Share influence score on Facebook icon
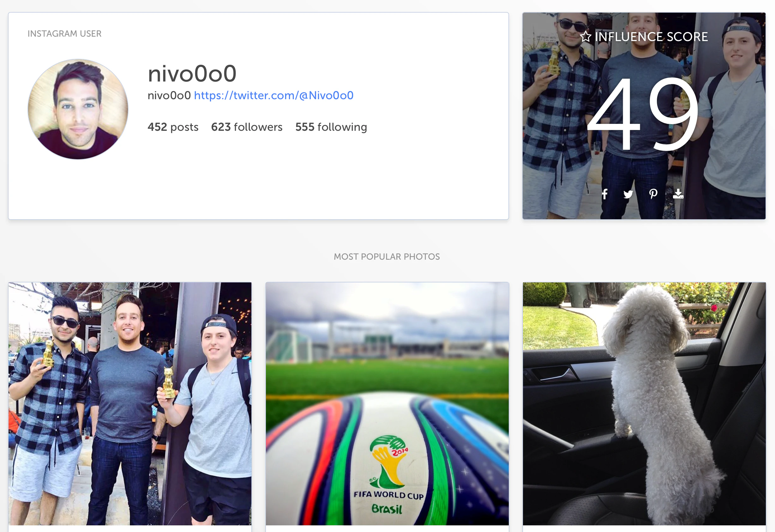775x532 pixels. [604, 194]
